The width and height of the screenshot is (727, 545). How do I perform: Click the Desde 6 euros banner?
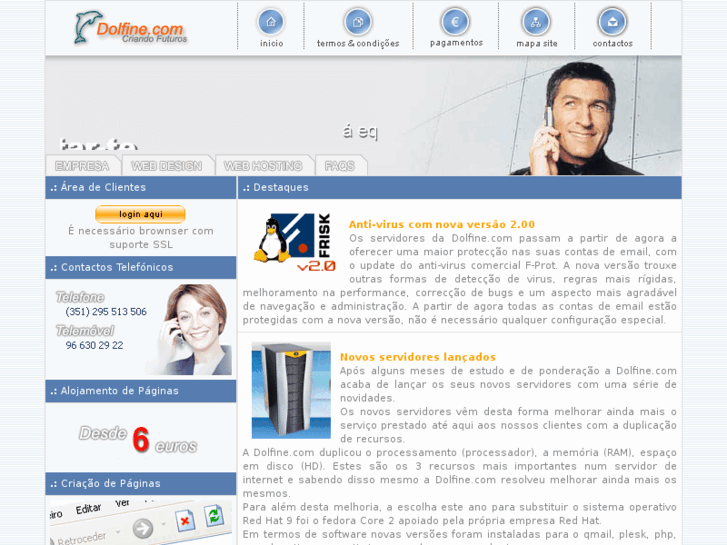(138, 439)
